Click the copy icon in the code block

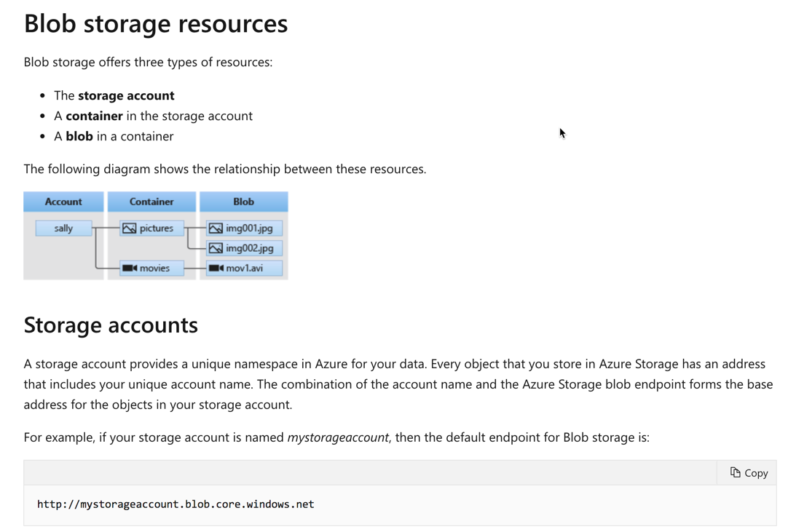point(736,473)
